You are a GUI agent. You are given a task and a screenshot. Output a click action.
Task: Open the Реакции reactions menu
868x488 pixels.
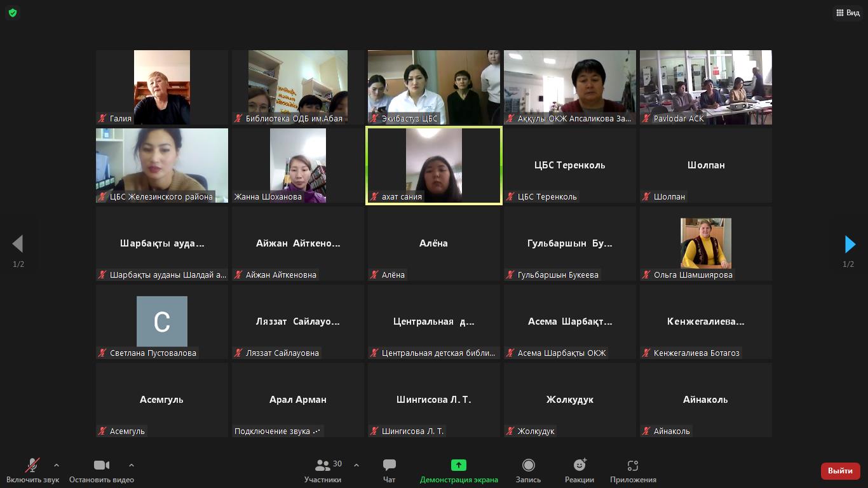pyautogui.click(x=579, y=466)
